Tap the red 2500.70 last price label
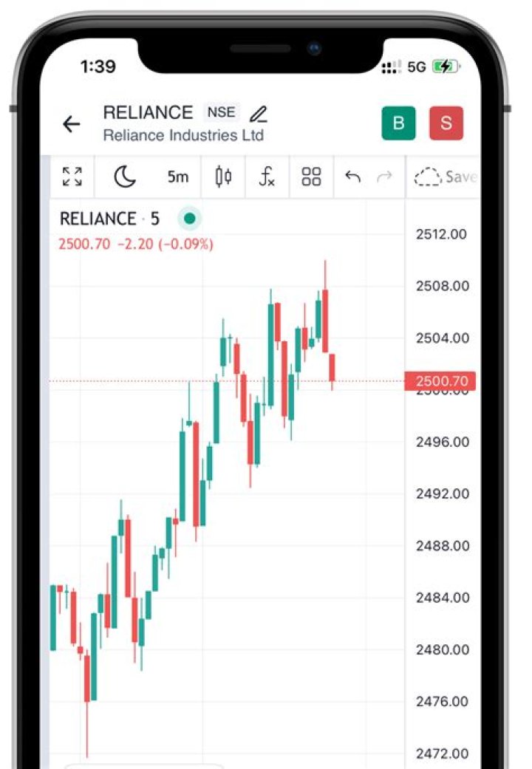 (x=441, y=381)
